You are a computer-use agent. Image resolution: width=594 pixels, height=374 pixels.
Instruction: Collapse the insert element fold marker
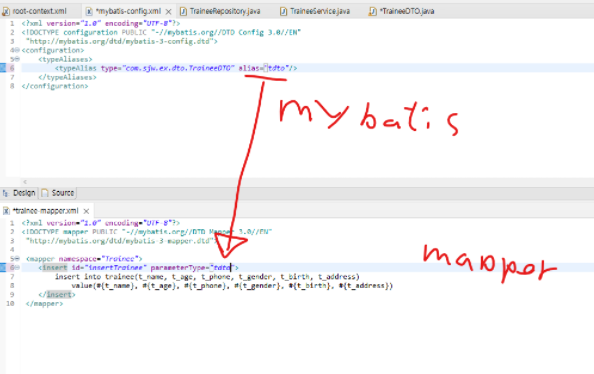pyautogui.click(x=17, y=268)
